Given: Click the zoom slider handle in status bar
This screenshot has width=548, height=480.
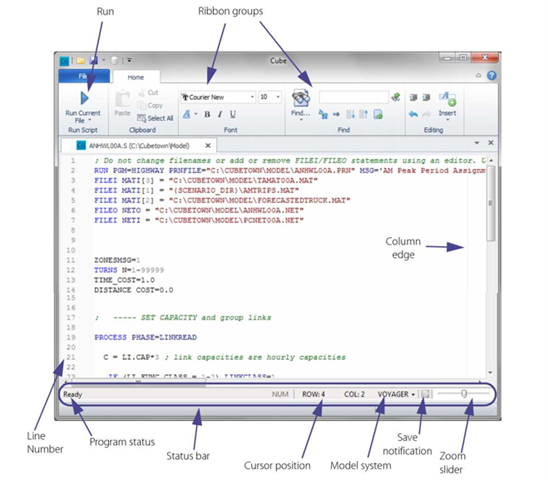Looking at the screenshot, I should coord(464,394).
